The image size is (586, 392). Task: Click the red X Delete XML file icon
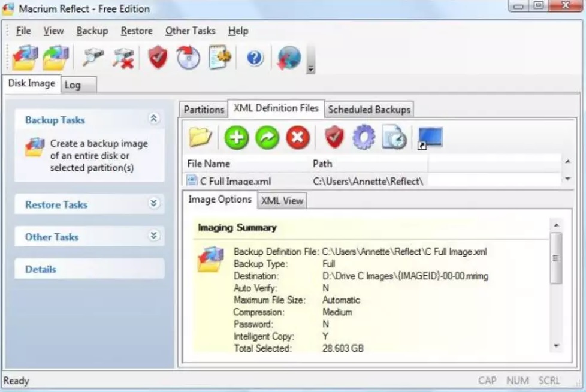pyautogui.click(x=298, y=137)
